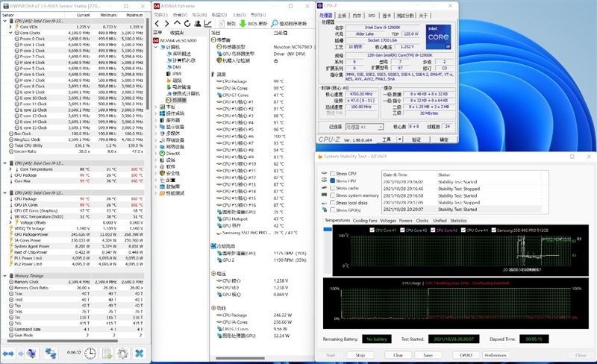This screenshot has height=364, width=597.
Task: Click BIOS update green arrow icon
Action: point(243,24)
